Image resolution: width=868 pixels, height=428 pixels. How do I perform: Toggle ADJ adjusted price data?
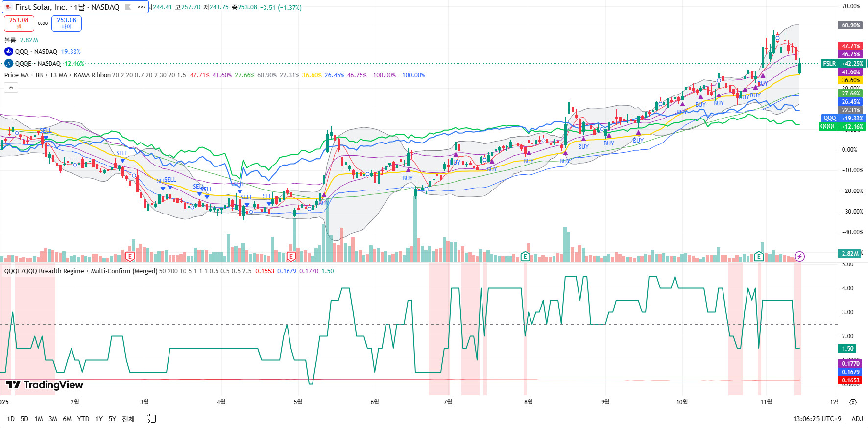[x=857, y=419]
